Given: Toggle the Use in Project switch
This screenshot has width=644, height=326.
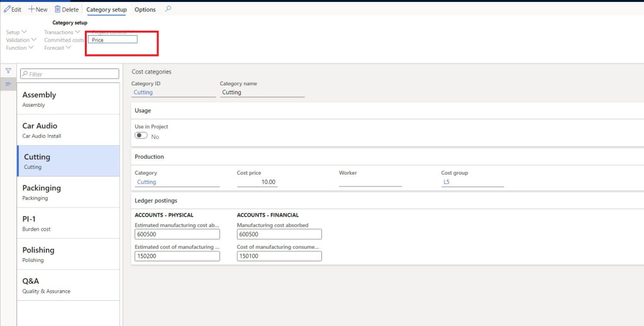Looking at the screenshot, I should (x=141, y=136).
